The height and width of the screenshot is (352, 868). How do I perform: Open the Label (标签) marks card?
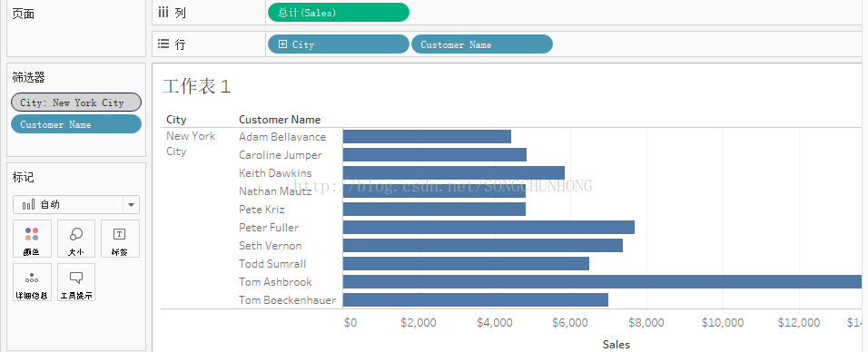tap(120, 239)
